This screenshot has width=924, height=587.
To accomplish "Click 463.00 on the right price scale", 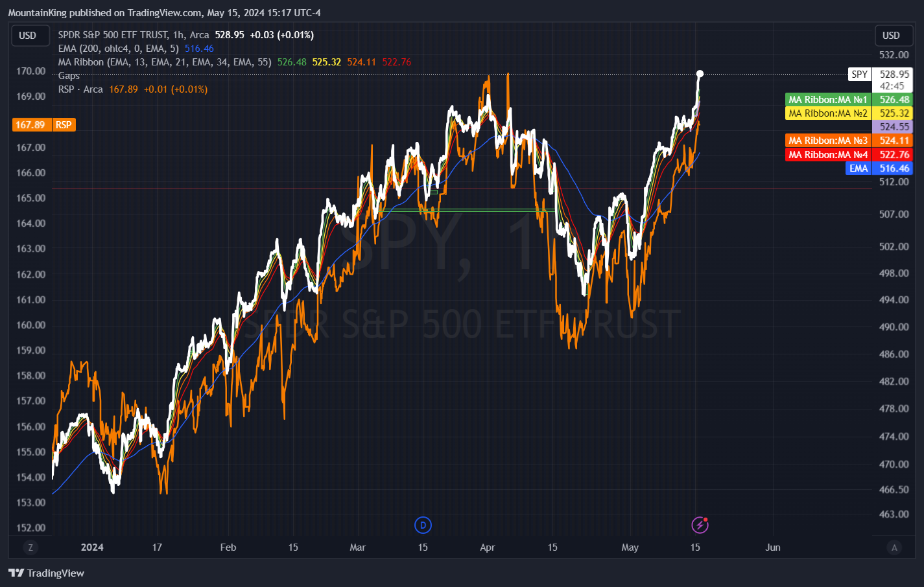I will click(x=894, y=514).
